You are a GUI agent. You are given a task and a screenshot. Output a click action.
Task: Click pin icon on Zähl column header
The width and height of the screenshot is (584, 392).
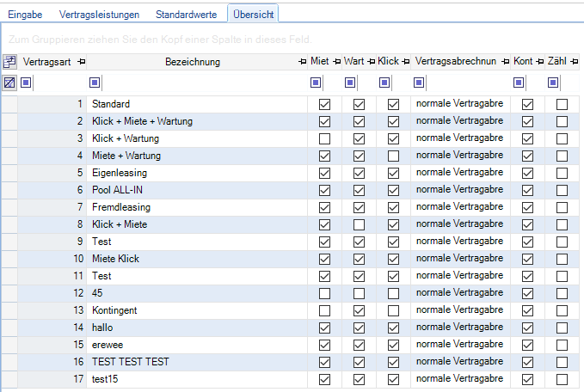(574, 62)
